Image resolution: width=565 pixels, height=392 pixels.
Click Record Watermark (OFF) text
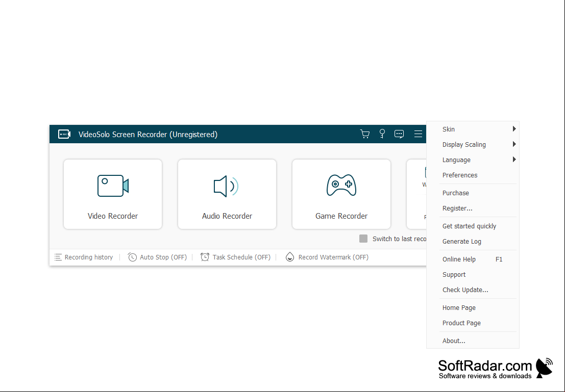pos(333,257)
